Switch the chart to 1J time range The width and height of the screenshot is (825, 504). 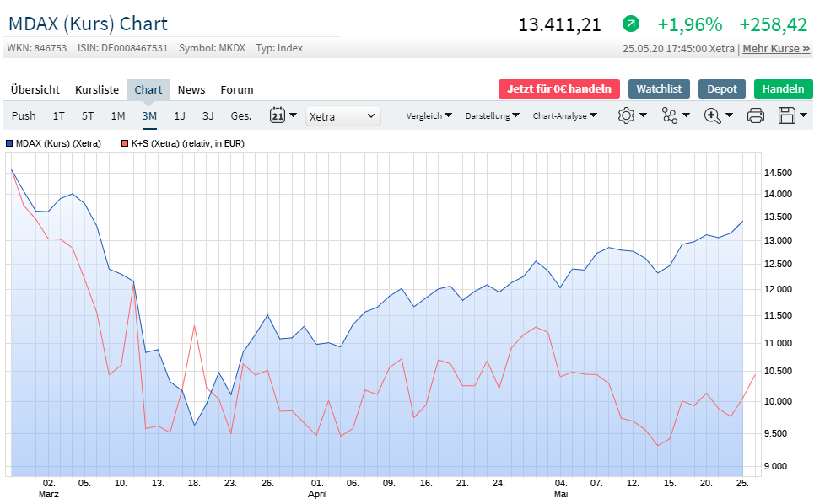click(x=180, y=115)
